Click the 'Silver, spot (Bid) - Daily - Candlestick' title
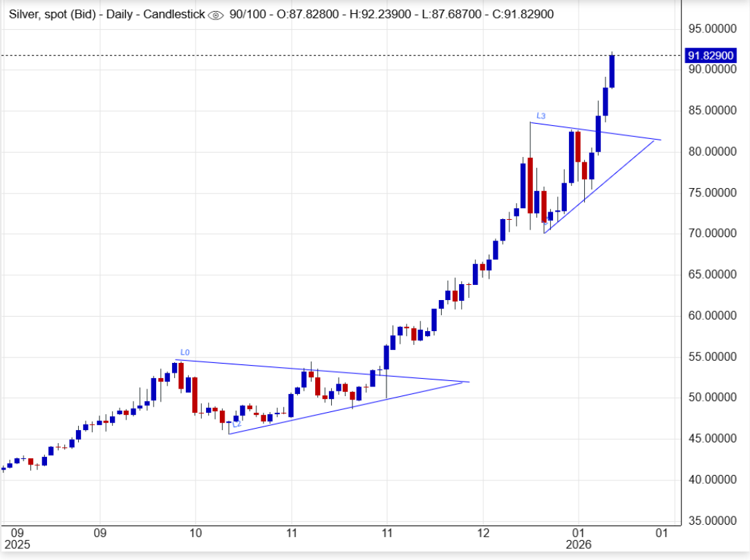Screen dimensions: 750x560 pos(106,15)
